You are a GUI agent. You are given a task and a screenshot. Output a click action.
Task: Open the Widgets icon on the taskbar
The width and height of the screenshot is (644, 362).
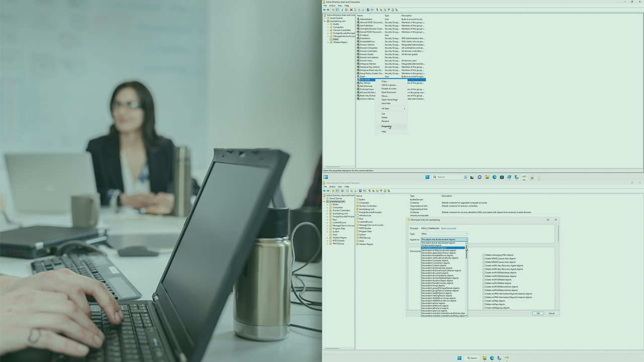click(x=466, y=177)
